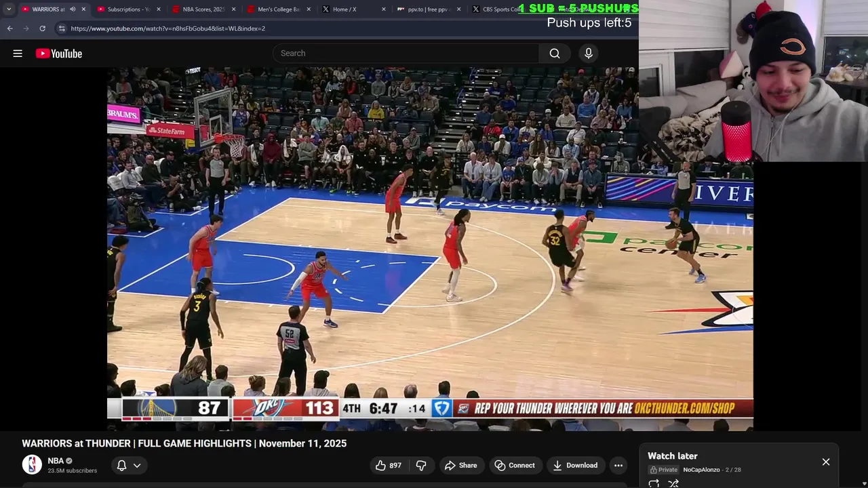Click the WARRIORS at THUNDER video title
Screen dimensions: 868x488
point(184,443)
